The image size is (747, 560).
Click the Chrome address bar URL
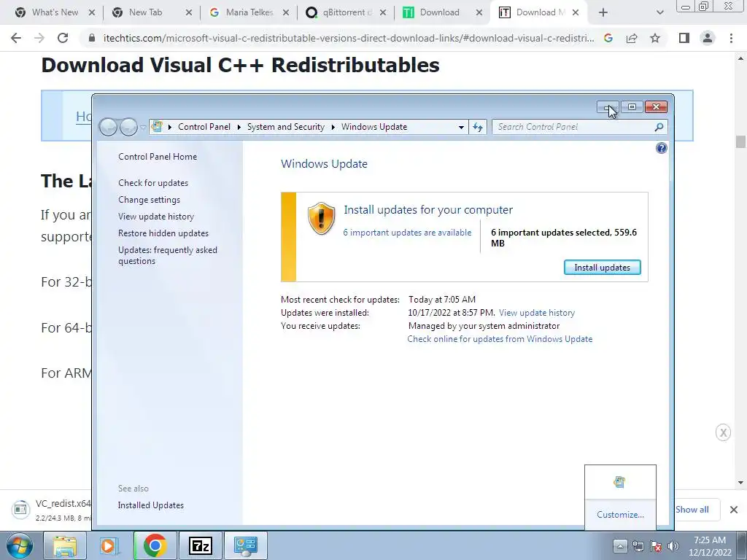(349, 38)
